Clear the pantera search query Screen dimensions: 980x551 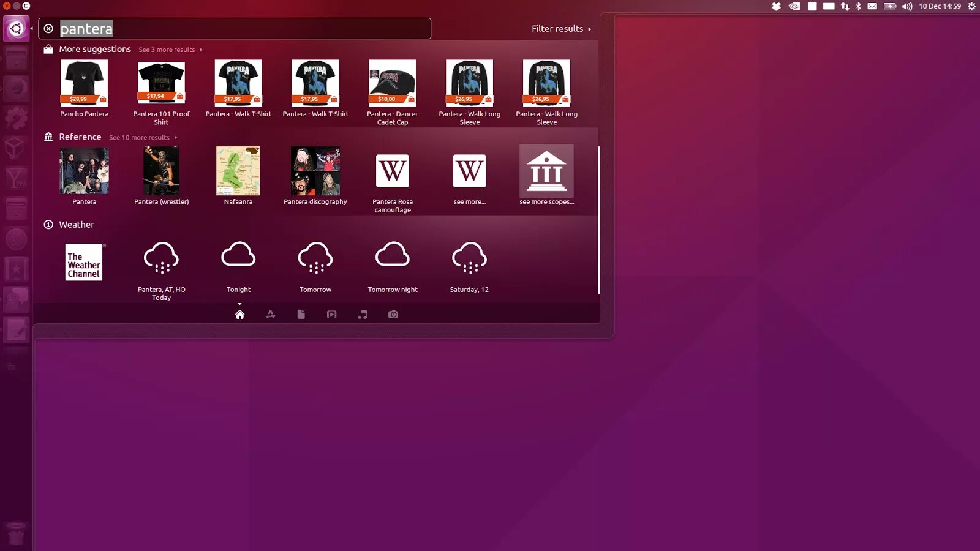[x=48, y=29]
